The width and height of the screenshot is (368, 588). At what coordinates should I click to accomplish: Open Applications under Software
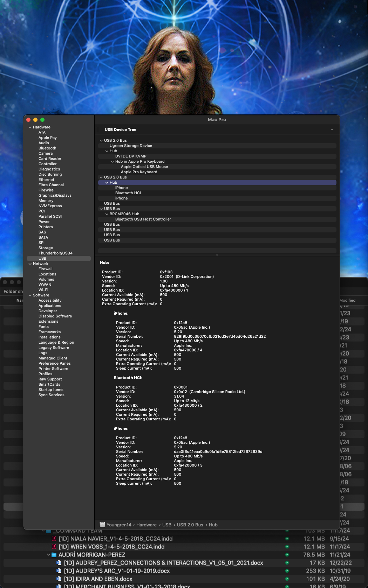[x=50, y=306]
